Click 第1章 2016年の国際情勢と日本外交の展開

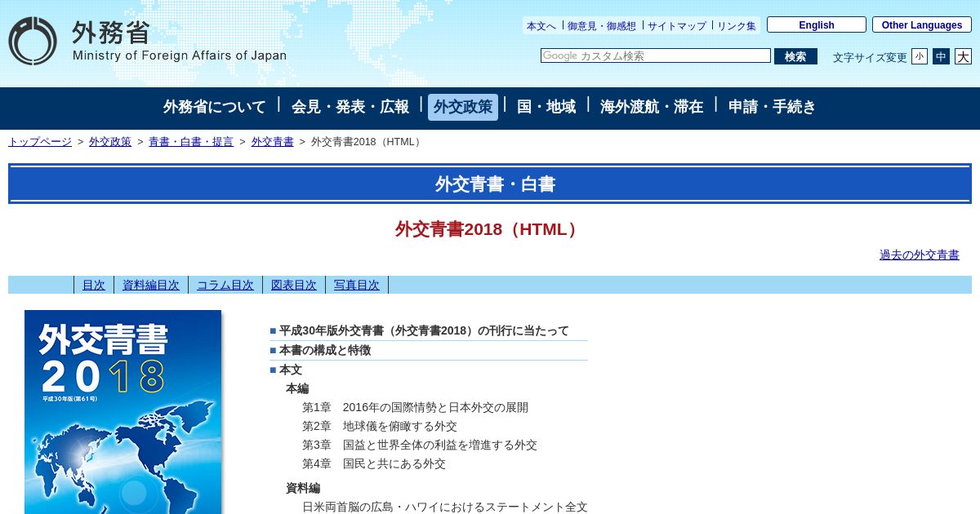click(415, 407)
